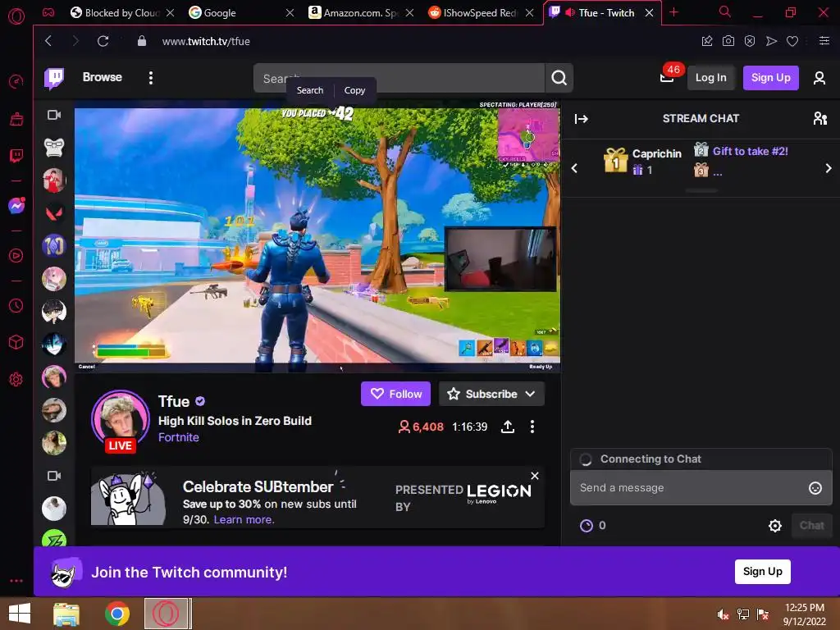Show the next gift leaderboard entry

coord(829,168)
